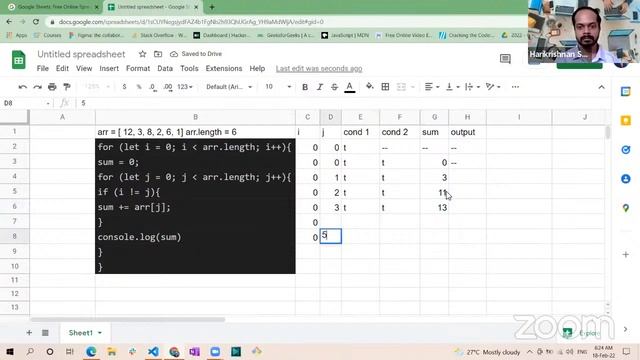Open the borders tool
The image size is (640, 360).
[x=385, y=87]
